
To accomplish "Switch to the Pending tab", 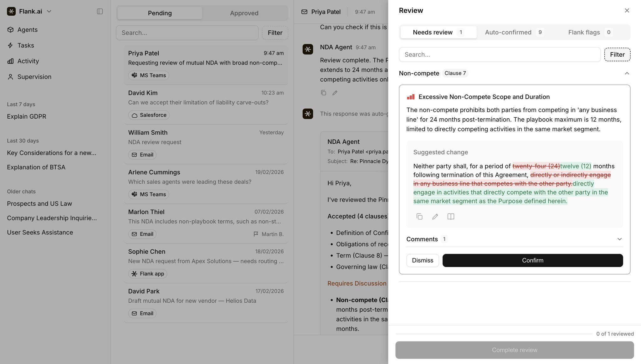I will tap(160, 13).
